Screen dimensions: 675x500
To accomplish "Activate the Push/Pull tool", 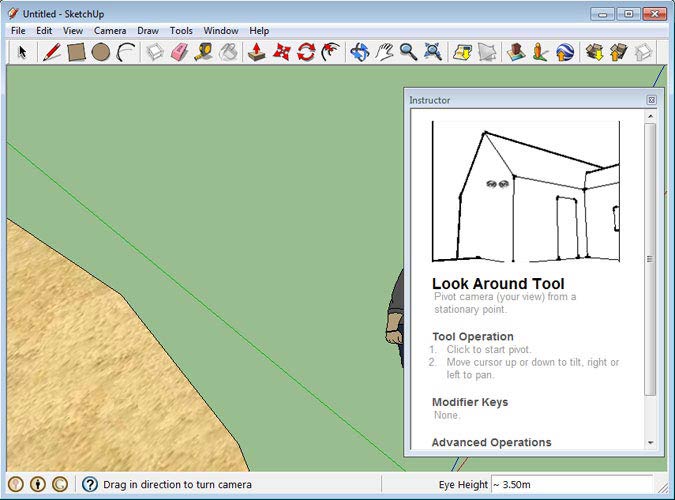I will click(x=256, y=51).
